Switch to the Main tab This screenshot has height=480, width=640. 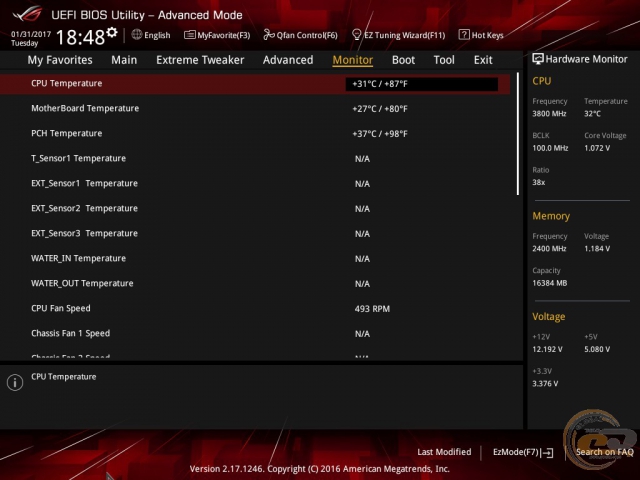124,60
